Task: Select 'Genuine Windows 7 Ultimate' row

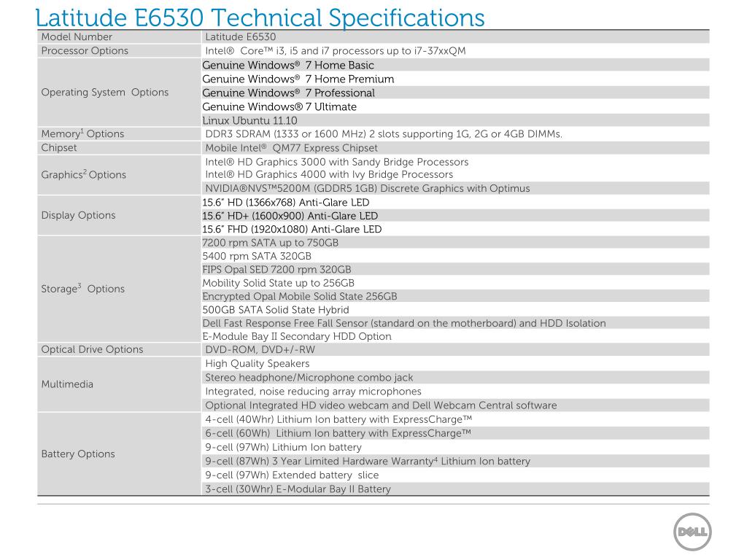Action: (x=455, y=106)
